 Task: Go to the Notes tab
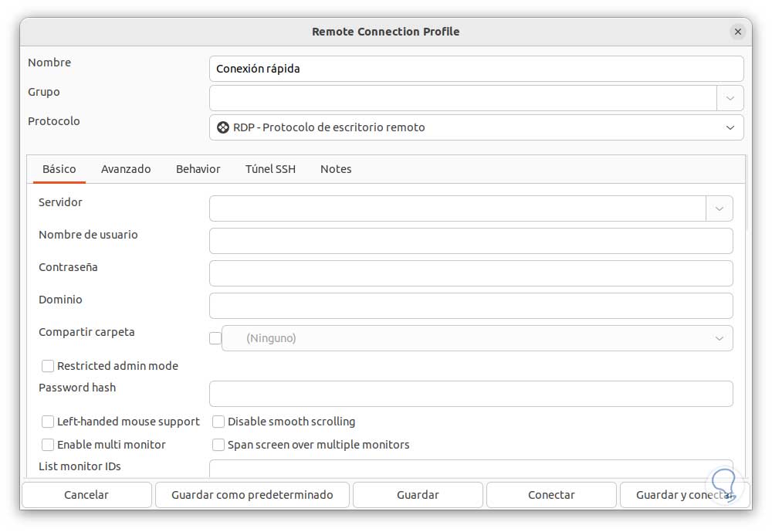(336, 169)
